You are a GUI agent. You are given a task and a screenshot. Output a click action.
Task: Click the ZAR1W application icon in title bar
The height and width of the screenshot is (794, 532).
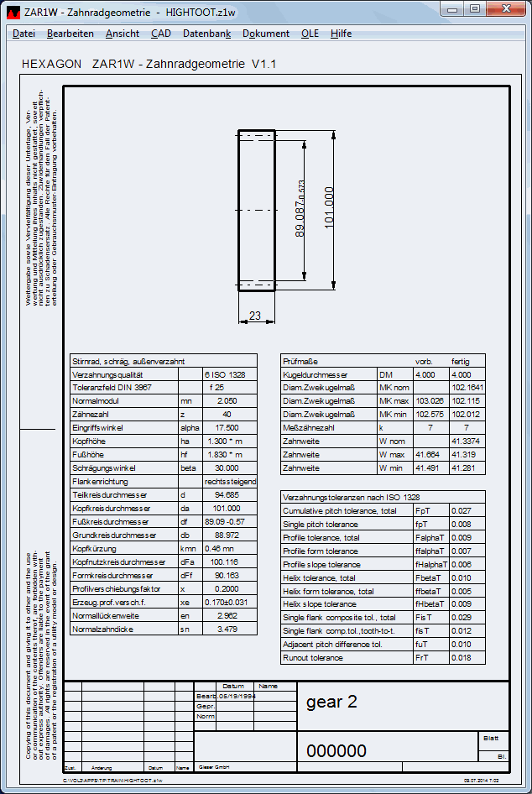click(x=13, y=11)
